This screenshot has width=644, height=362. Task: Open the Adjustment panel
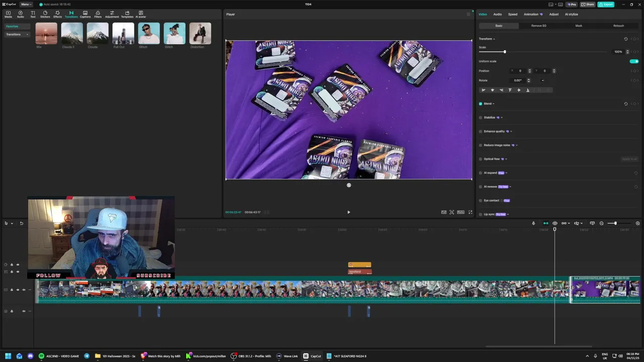coord(112,14)
